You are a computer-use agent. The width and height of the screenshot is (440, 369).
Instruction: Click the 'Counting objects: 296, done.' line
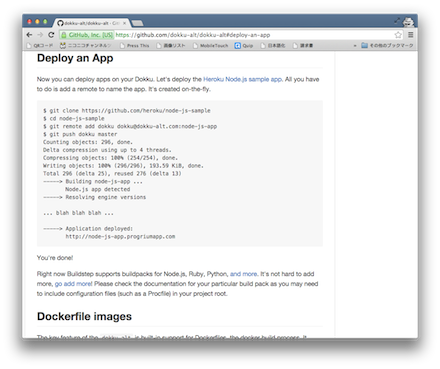88,142
